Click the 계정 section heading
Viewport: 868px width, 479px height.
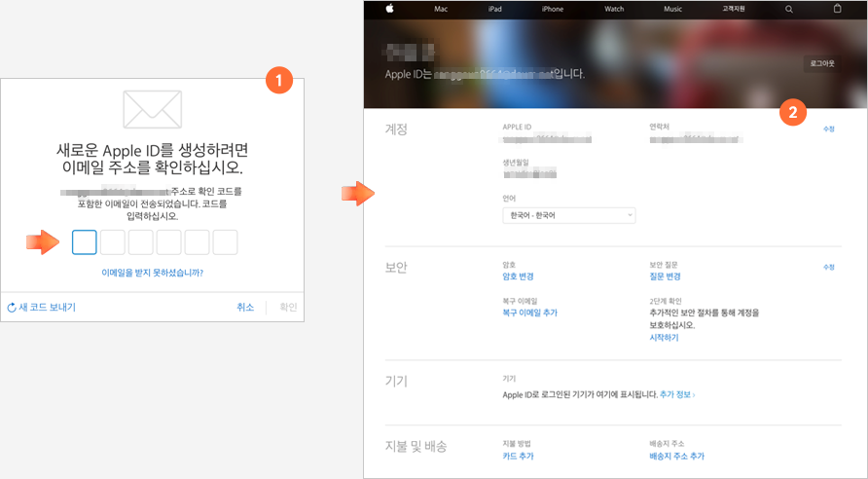pyautogui.click(x=396, y=129)
